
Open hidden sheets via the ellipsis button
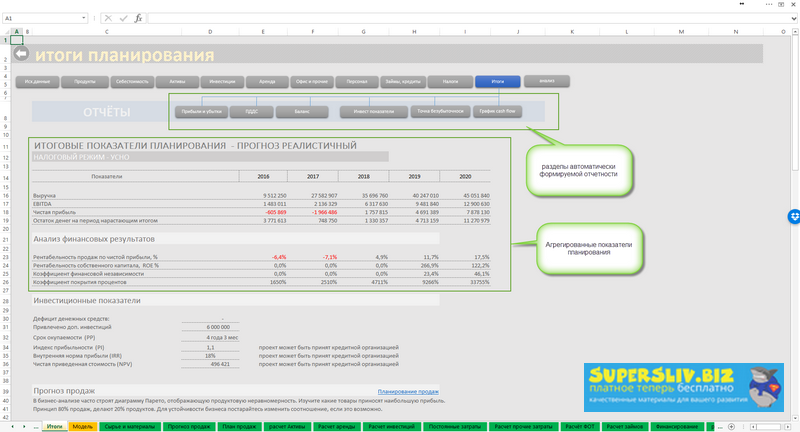[35, 426]
